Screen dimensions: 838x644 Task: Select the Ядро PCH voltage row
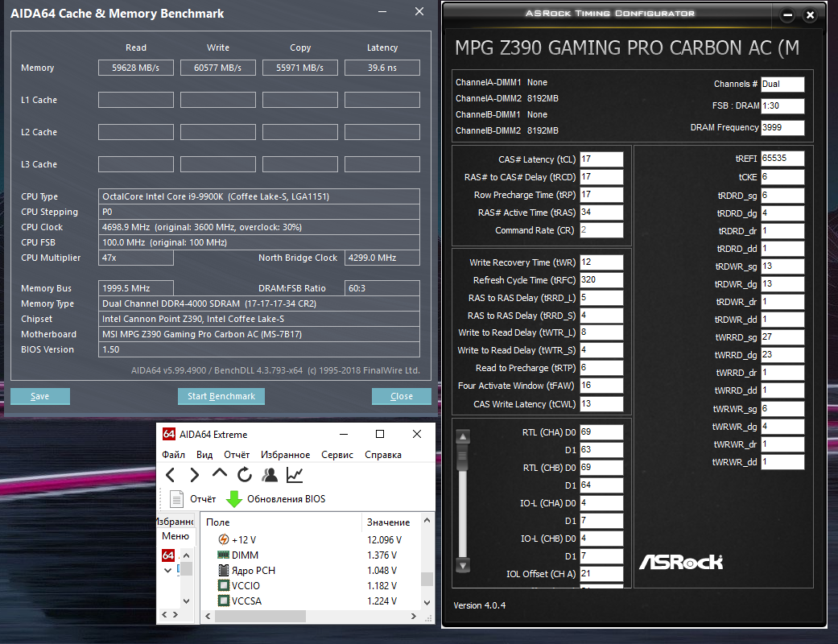tap(310, 570)
